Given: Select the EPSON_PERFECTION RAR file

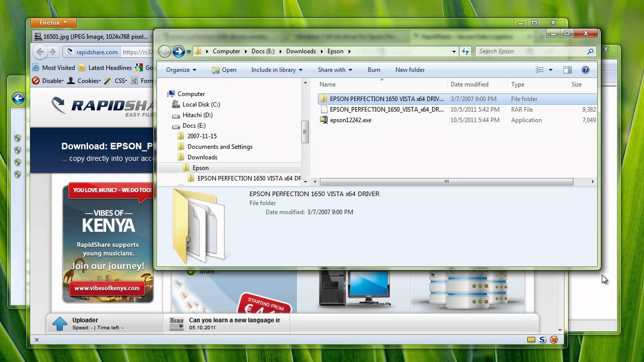Looking at the screenshot, I should pos(386,110).
